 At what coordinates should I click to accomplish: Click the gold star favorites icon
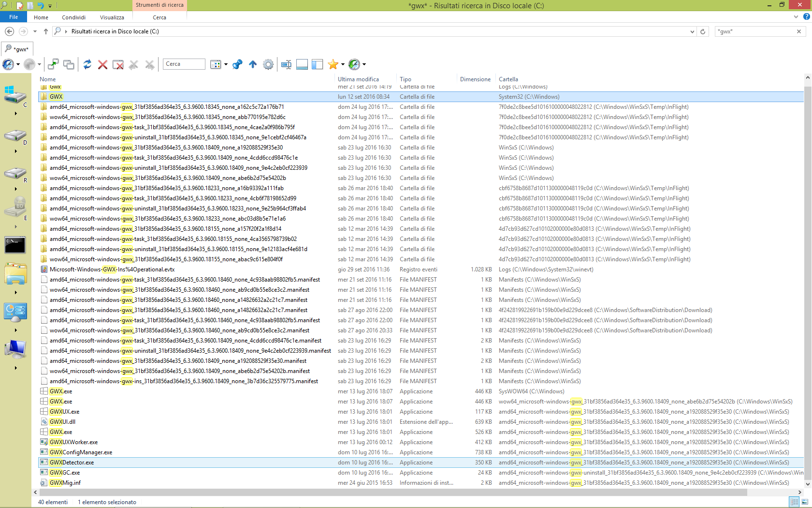pos(333,64)
